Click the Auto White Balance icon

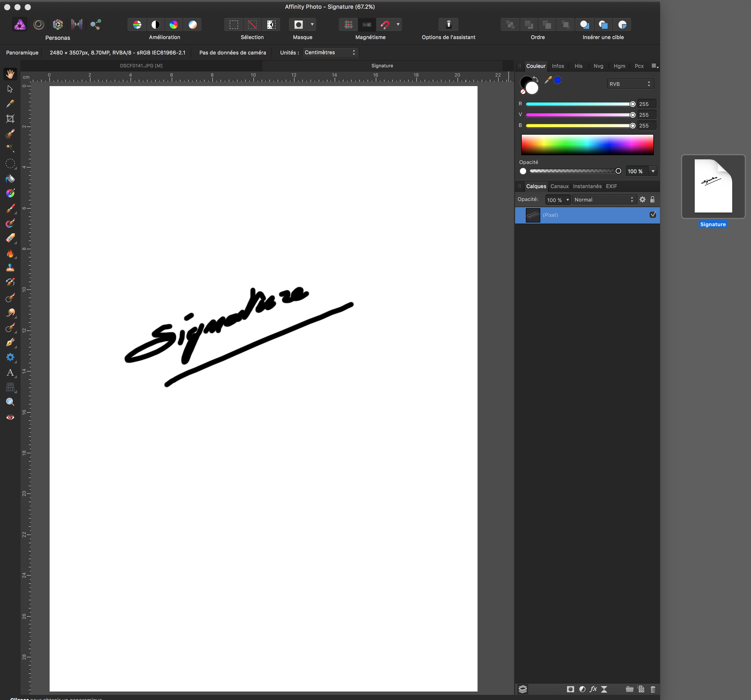[193, 25]
